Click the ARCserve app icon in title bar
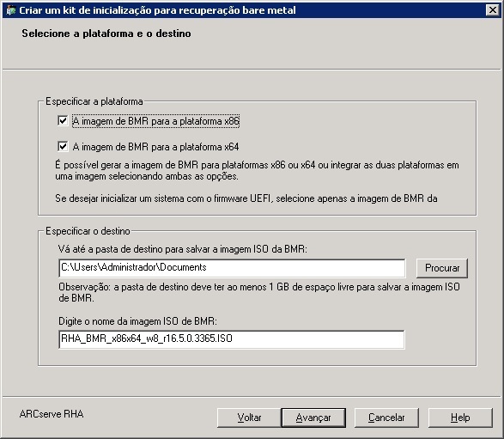This screenshot has height=439, width=504. pyautogui.click(x=10, y=10)
